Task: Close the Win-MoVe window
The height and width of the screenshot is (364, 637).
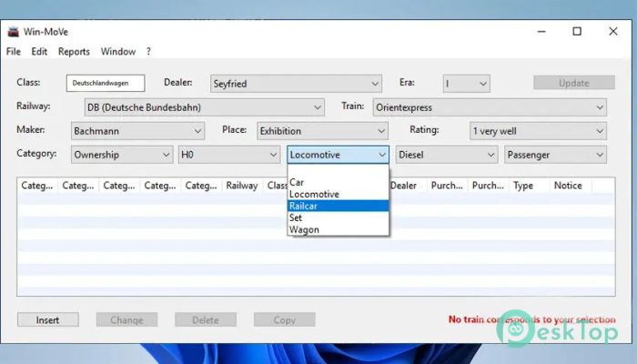Action: pos(613,31)
